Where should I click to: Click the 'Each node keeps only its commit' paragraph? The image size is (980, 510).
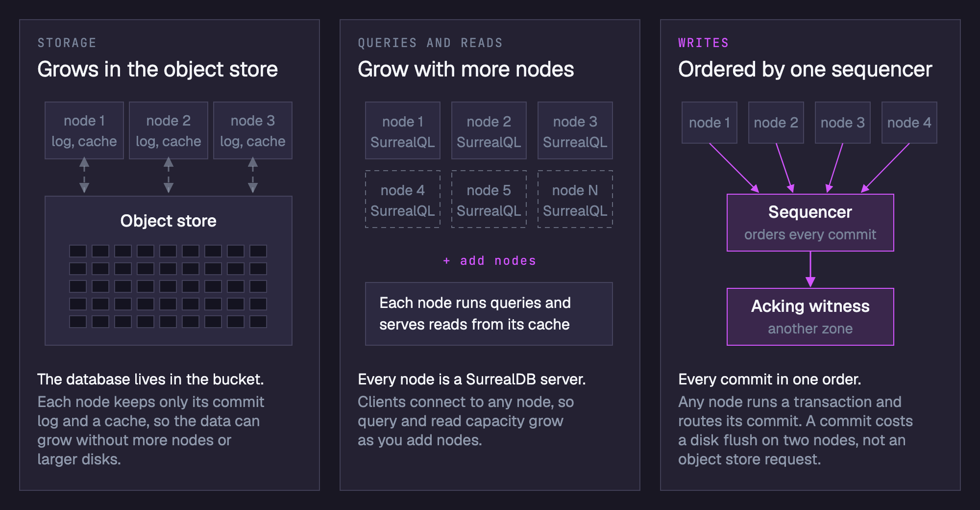pos(151,431)
